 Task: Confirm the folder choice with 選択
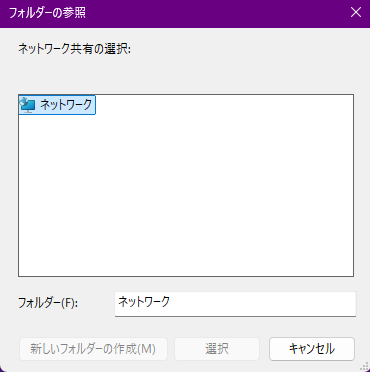point(217,349)
